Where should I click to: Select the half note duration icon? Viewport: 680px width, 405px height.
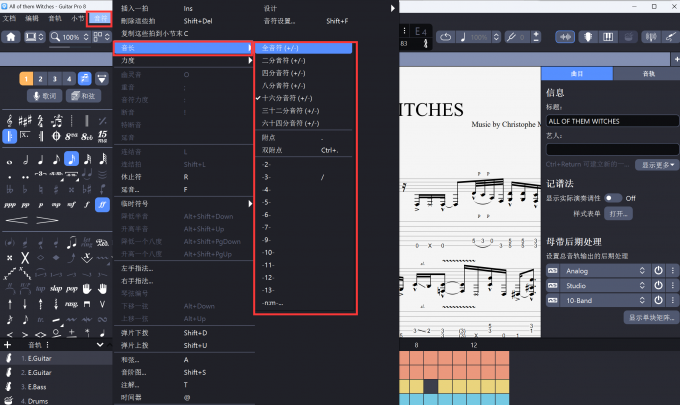click(26, 160)
